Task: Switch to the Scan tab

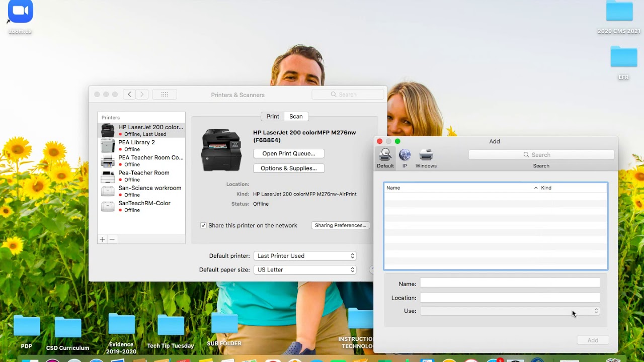Action: click(296, 116)
